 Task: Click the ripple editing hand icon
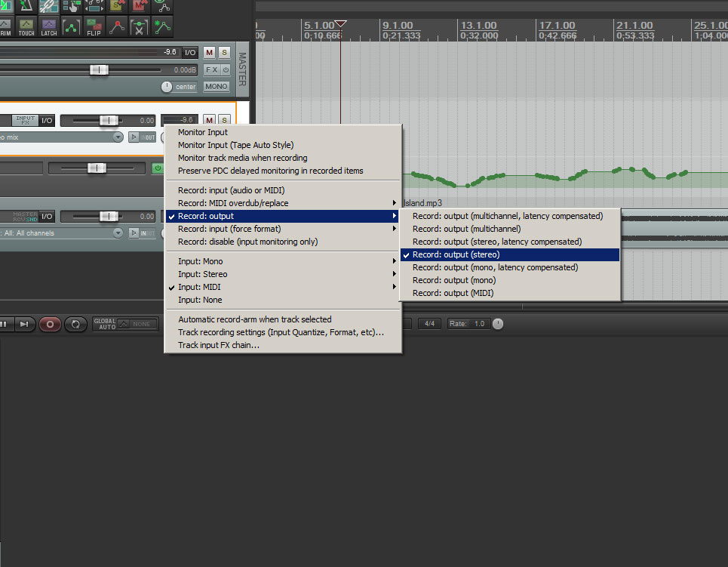pyautogui.click(x=71, y=5)
